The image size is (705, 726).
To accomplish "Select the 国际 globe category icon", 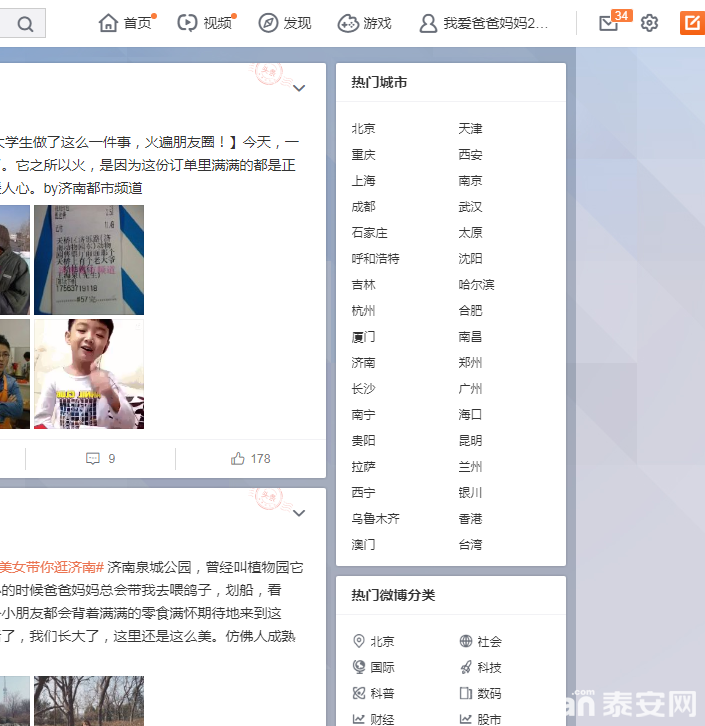I will (359, 667).
